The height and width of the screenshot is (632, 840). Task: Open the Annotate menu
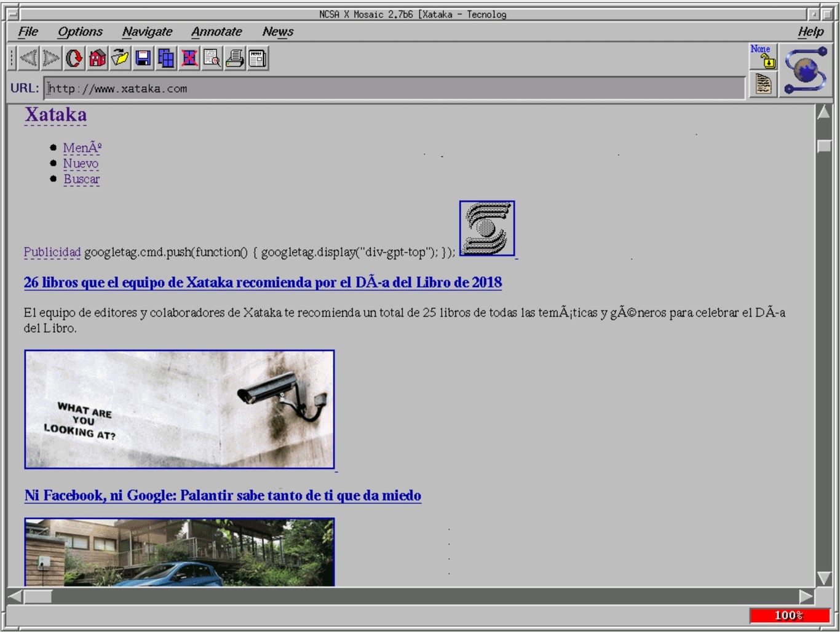(216, 31)
